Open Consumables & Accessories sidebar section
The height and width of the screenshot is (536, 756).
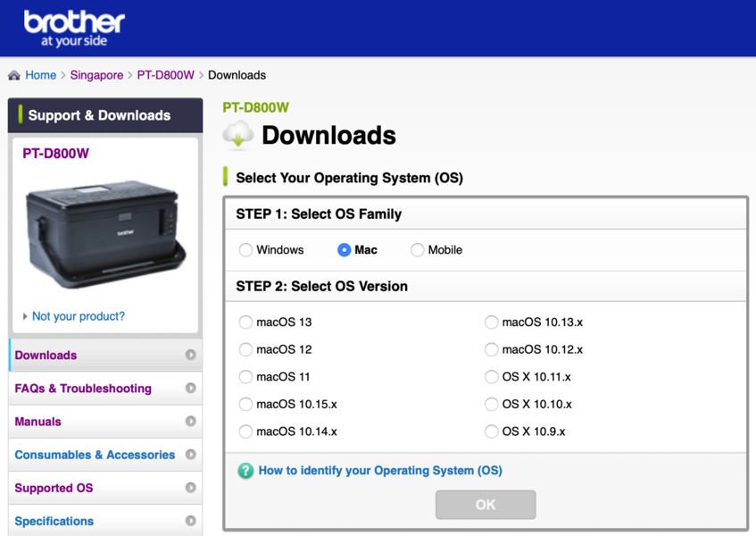pos(95,455)
